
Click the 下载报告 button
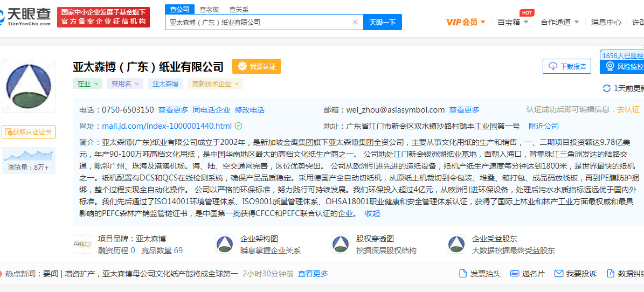point(567,66)
